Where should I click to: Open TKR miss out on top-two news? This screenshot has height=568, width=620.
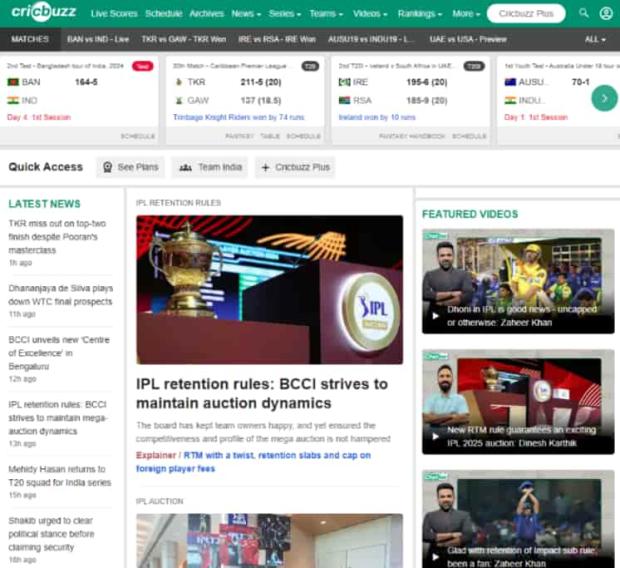57,237
